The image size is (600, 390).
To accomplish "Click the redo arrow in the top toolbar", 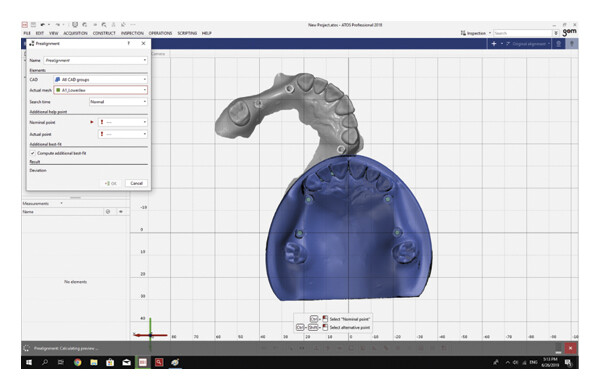I will click(x=58, y=25).
